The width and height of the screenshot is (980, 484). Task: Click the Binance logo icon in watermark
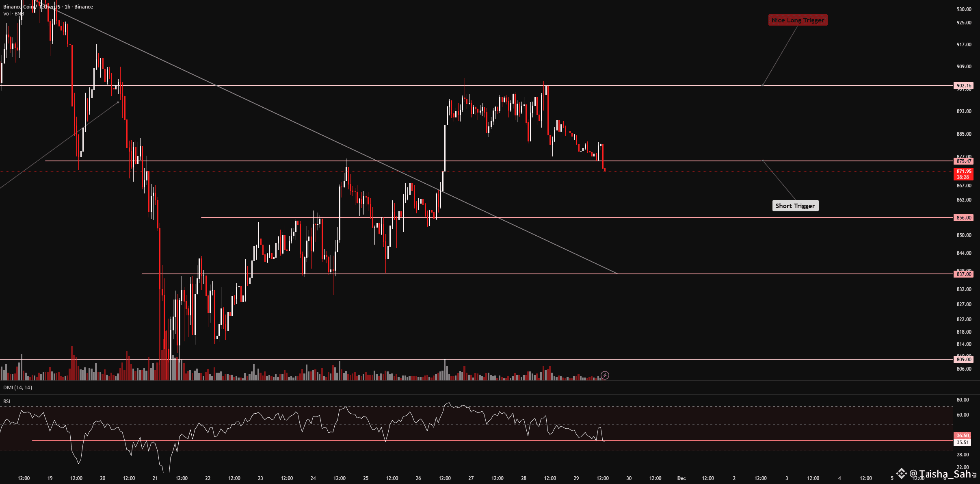pos(902,473)
